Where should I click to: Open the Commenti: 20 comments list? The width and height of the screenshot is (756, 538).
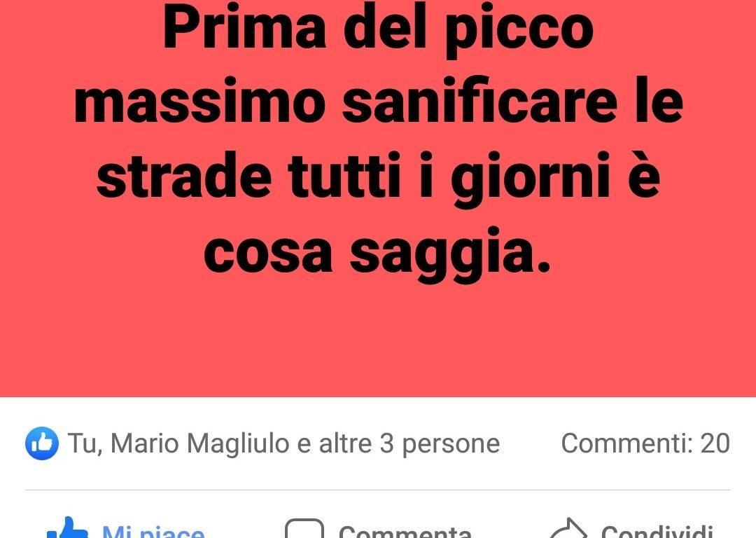coord(645,443)
